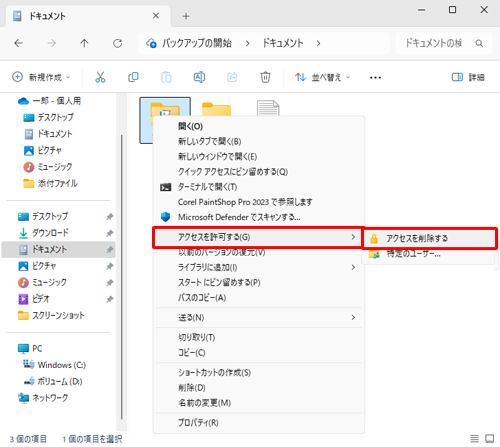Select ショートカットの作成(S)
The height and width of the screenshot is (447, 500).
259,372
